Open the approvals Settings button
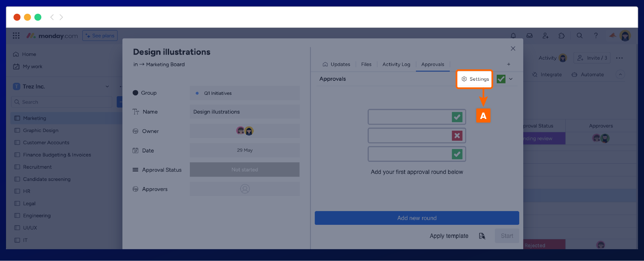This screenshot has height=261, width=644. [x=475, y=79]
